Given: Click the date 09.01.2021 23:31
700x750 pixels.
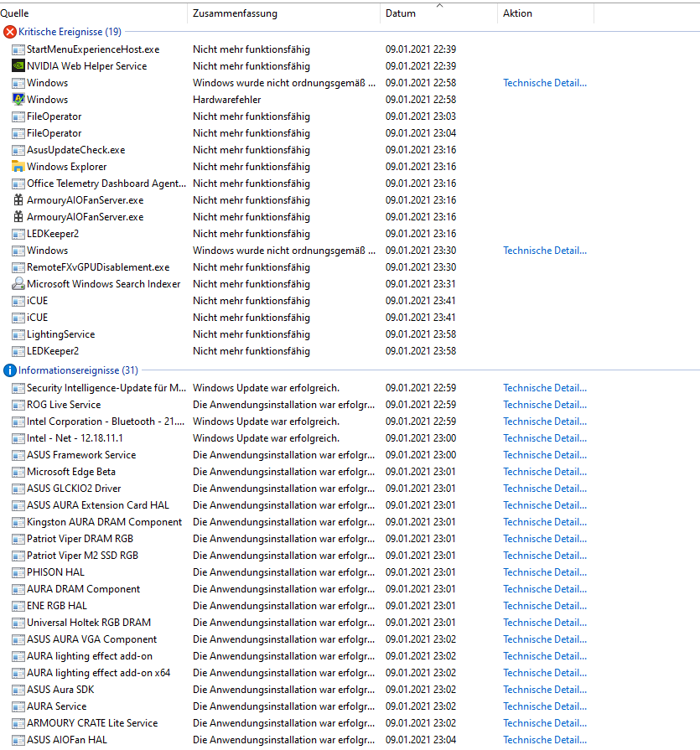Looking at the screenshot, I should [421, 283].
